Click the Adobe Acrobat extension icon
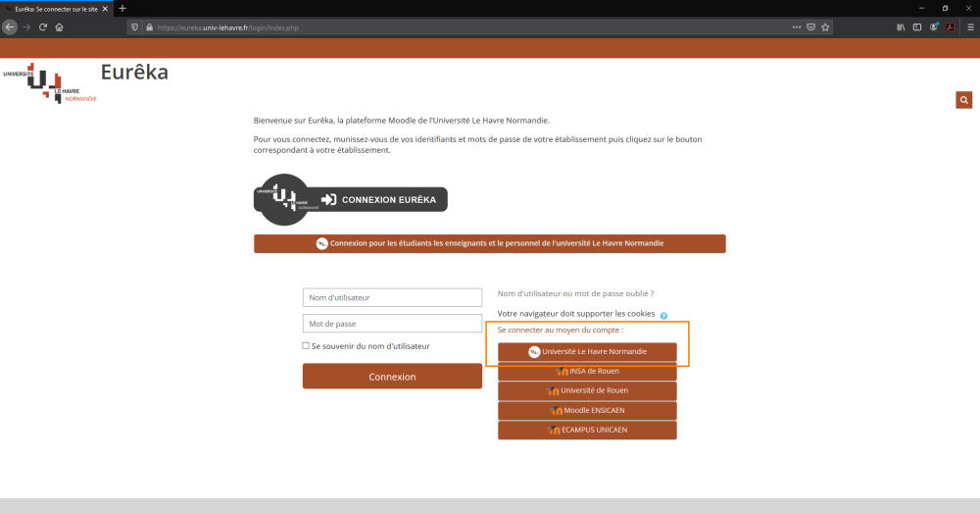The height and width of the screenshot is (513, 980). [x=950, y=27]
